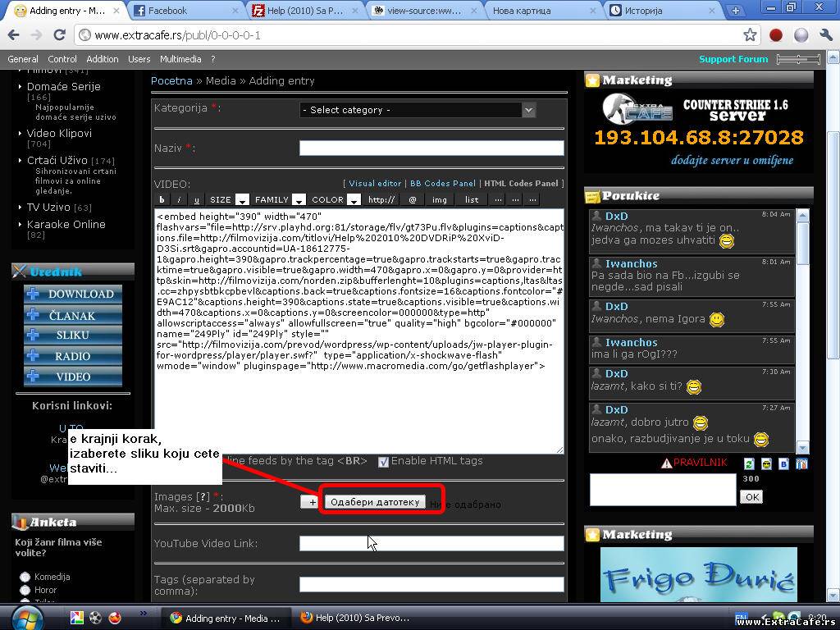Click the refresh icon in the chat box

click(x=749, y=464)
